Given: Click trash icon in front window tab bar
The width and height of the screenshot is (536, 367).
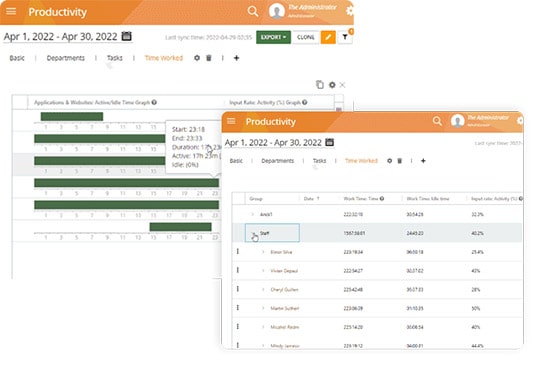Looking at the screenshot, I should tap(399, 161).
